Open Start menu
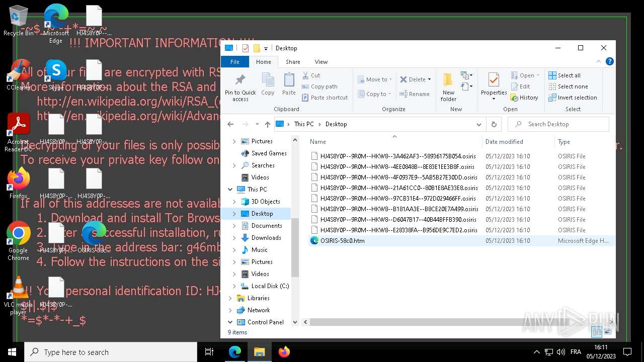Image resolution: width=644 pixels, height=362 pixels. click(x=12, y=352)
